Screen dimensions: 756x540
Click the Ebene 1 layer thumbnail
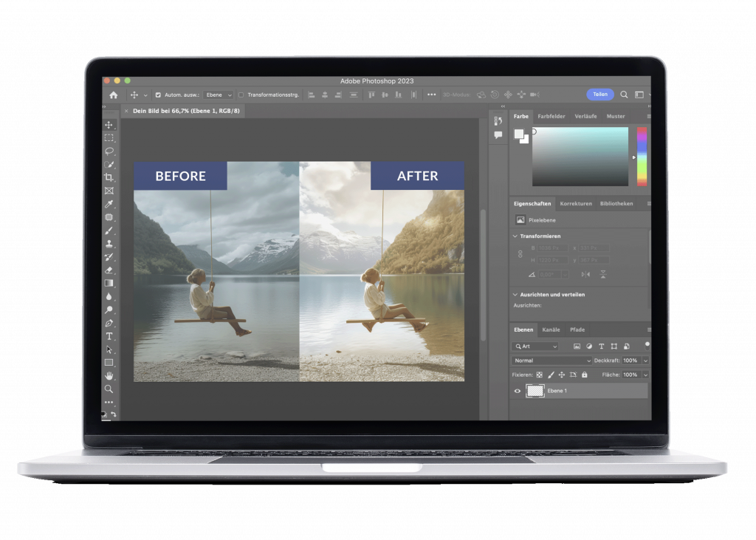click(x=535, y=391)
